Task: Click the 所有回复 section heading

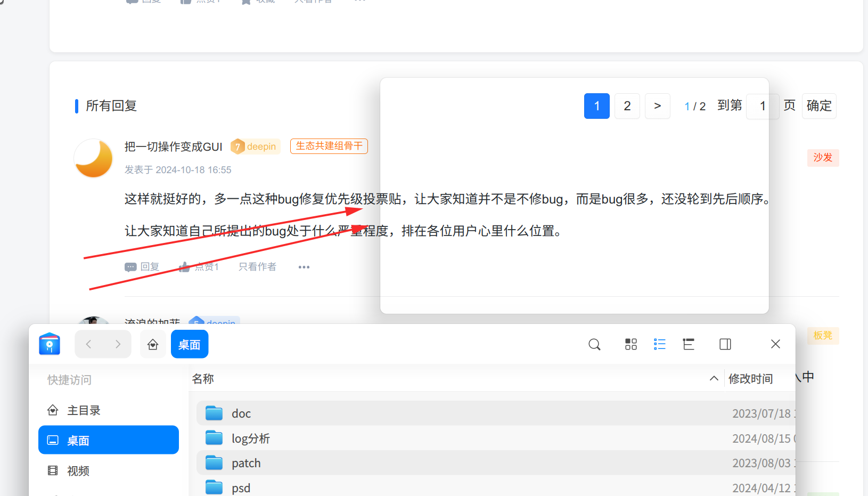Action: [x=111, y=106]
